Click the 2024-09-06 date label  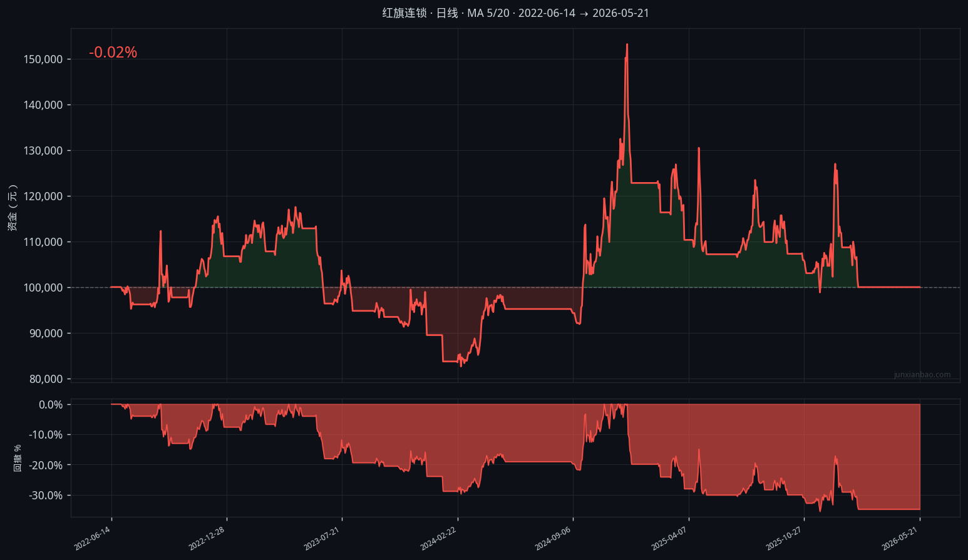tap(554, 538)
